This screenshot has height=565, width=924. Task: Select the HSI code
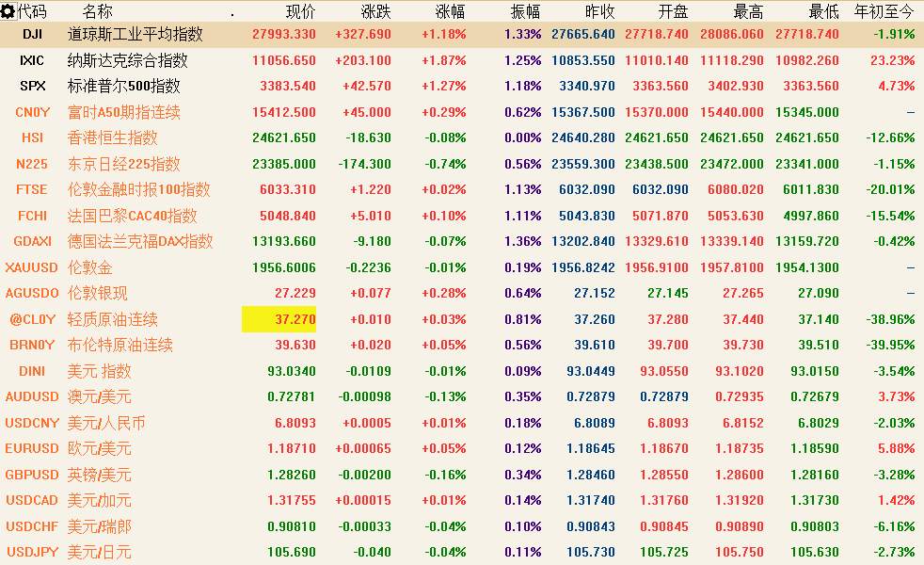pos(32,137)
